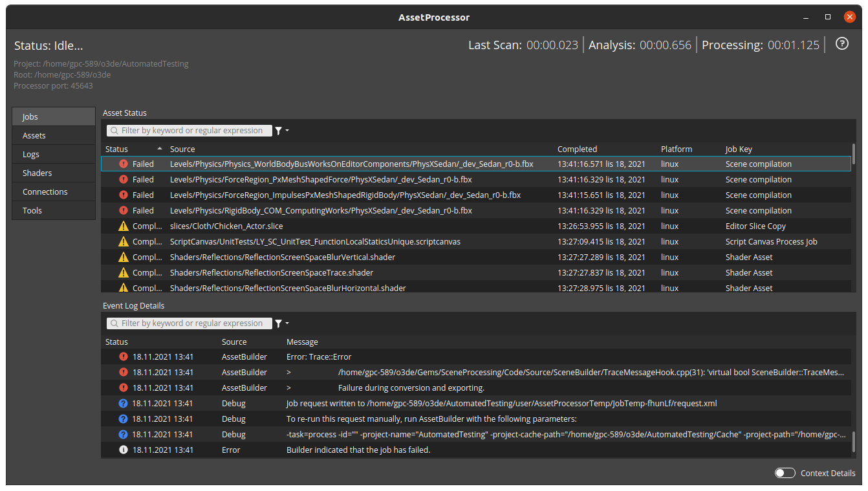Click the filter funnel icon above Asset Status
This screenshot has width=868, height=491.
pyautogui.click(x=278, y=130)
